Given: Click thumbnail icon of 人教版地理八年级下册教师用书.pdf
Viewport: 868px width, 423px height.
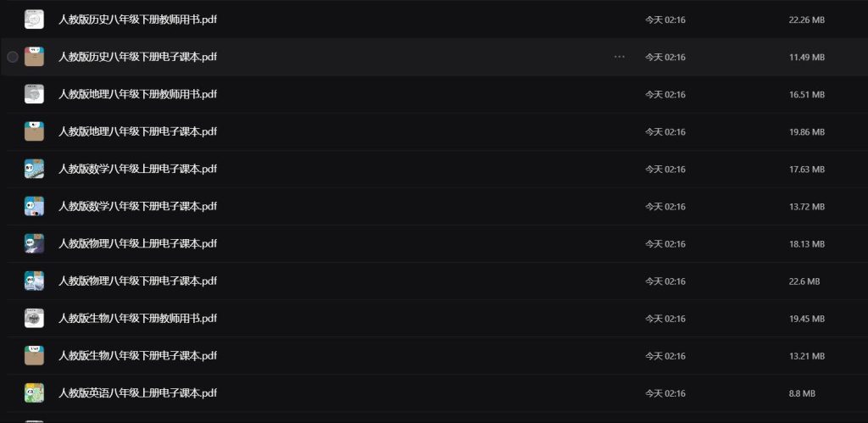Looking at the screenshot, I should [x=34, y=94].
